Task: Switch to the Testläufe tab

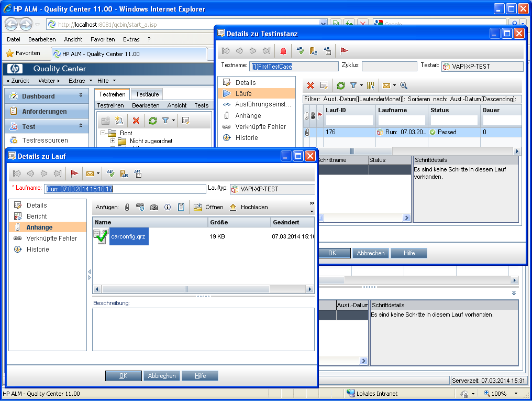Action: click(147, 94)
